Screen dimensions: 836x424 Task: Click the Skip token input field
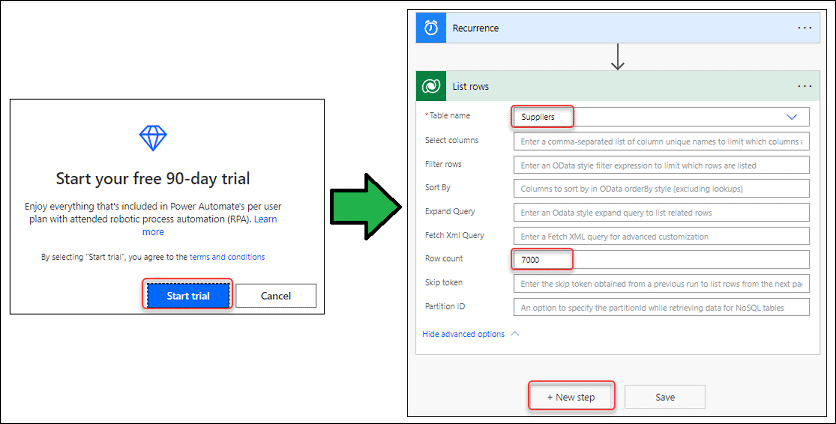click(x=661, y=284)
